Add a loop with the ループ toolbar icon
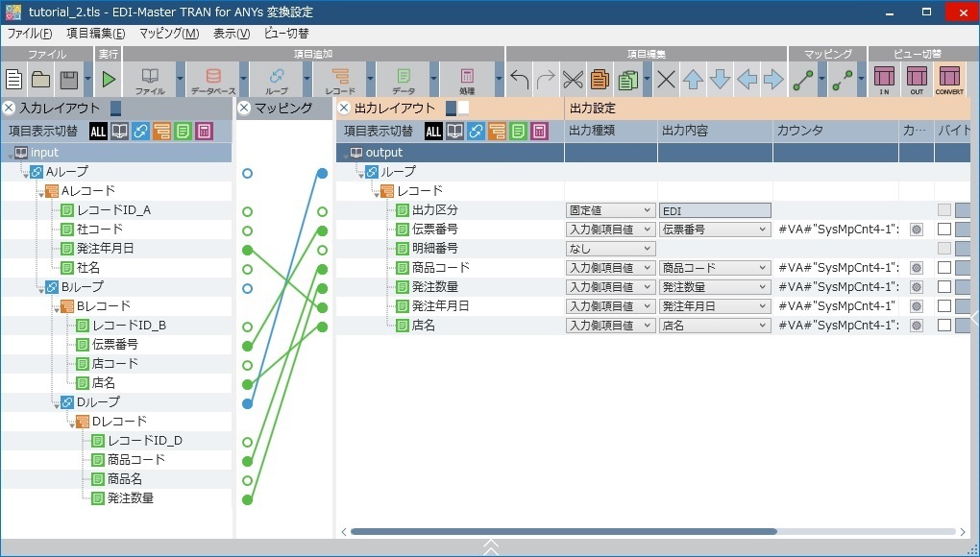This screenshot has height=557, width=980. point(276,79)
